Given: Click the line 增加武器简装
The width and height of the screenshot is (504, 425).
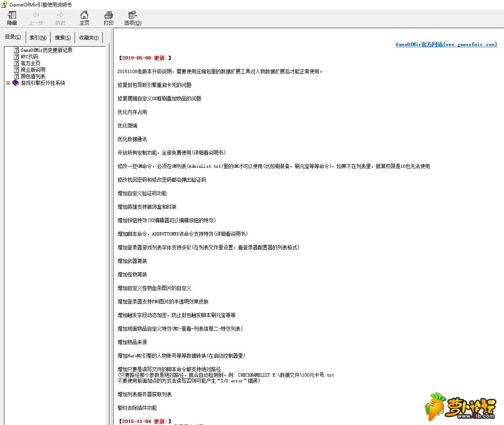Looking at the screenshot, I should (132, 261).
